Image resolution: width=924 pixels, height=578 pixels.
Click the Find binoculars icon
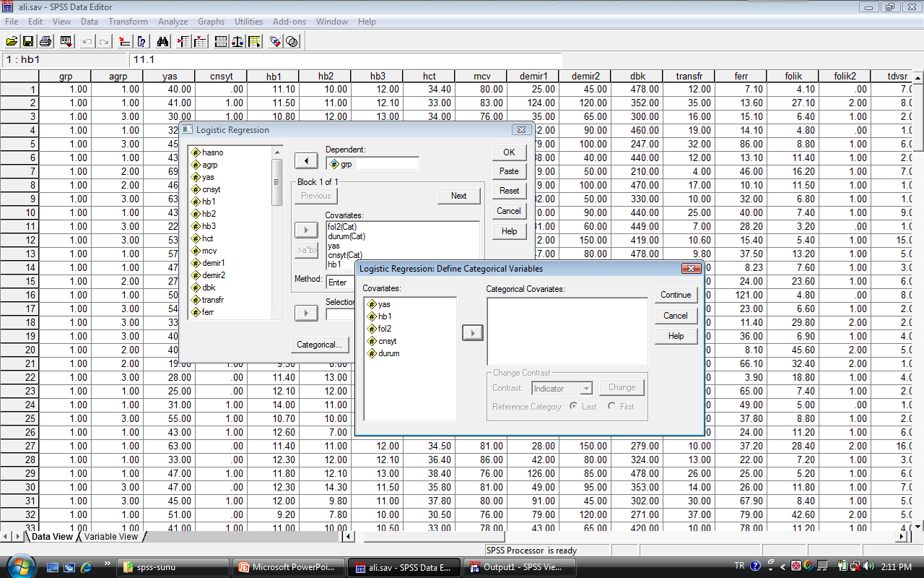point(162,41)
